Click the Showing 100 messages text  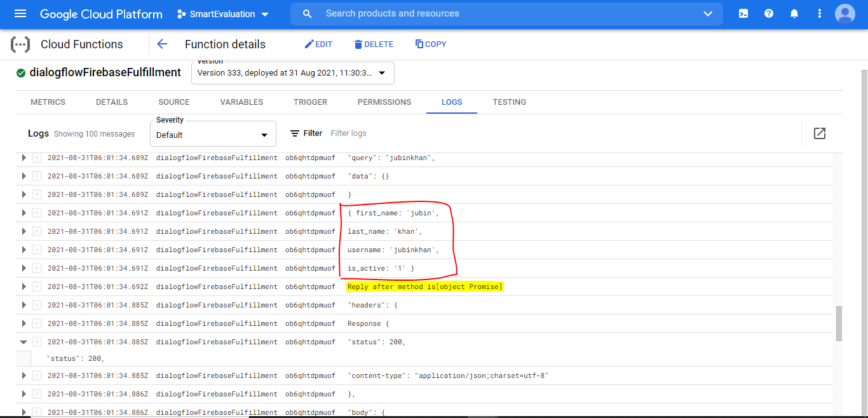pos(94,134)
